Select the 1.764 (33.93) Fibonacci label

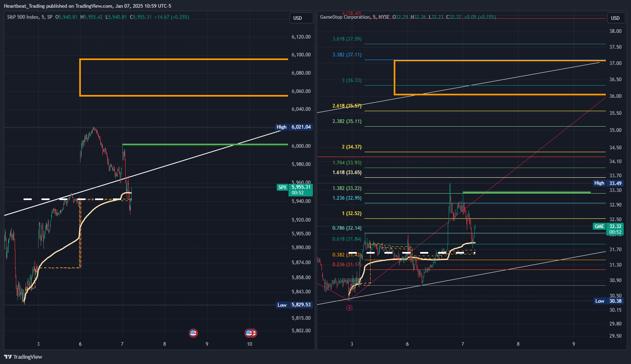347,163
